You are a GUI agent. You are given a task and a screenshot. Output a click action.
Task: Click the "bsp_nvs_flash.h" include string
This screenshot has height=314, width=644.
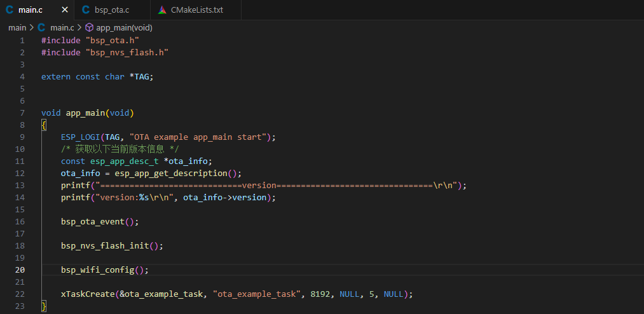[127, 53]
